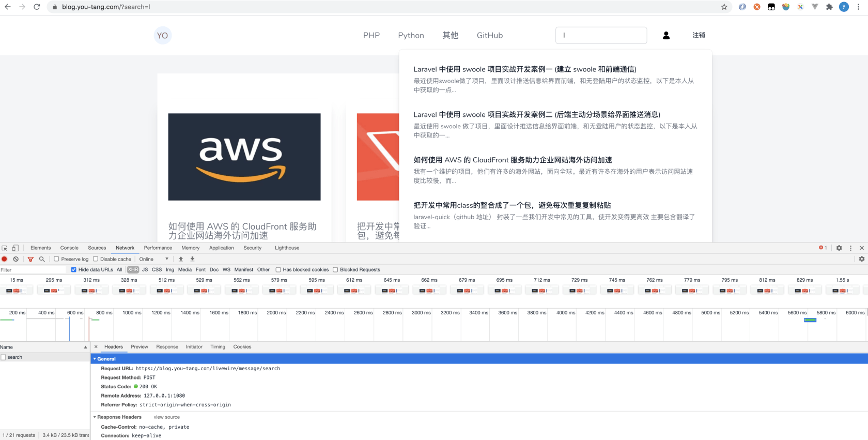This screenshot has width=868, height=440.
Task: Click view source for response headers
Action: [166, 417]
